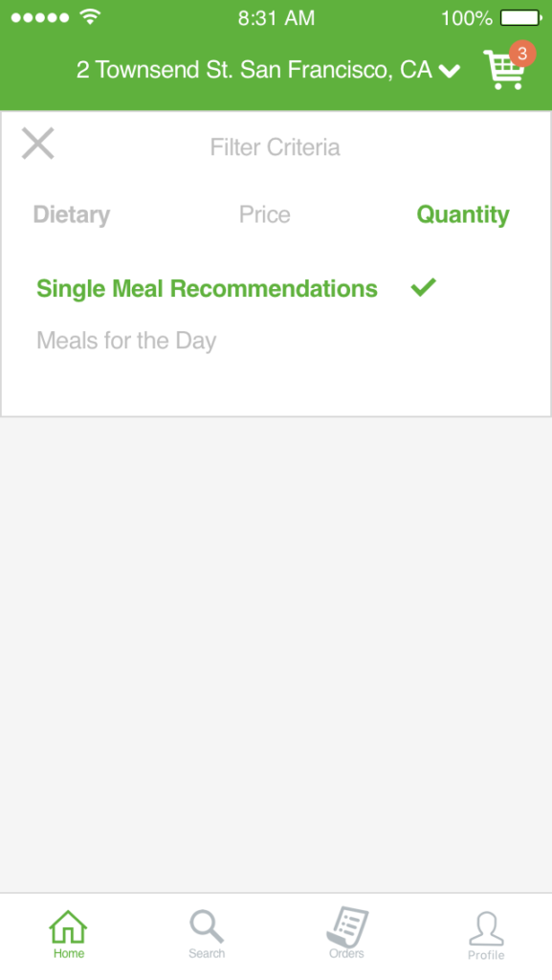This screenshot has width=552, height=980.
Task: Open the Orders receipt icon
Action: pos(347,926)
